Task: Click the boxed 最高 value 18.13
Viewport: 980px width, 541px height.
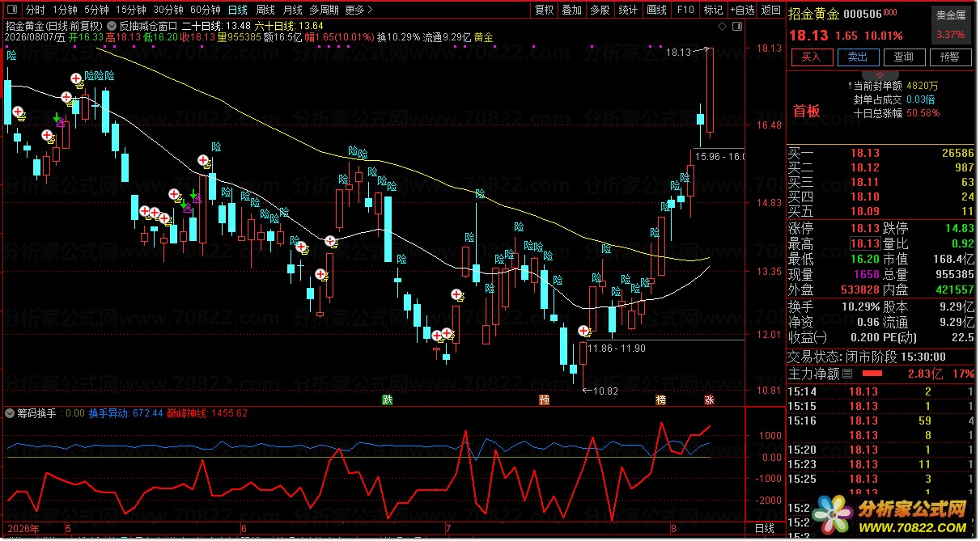Action: pos(864,243)
